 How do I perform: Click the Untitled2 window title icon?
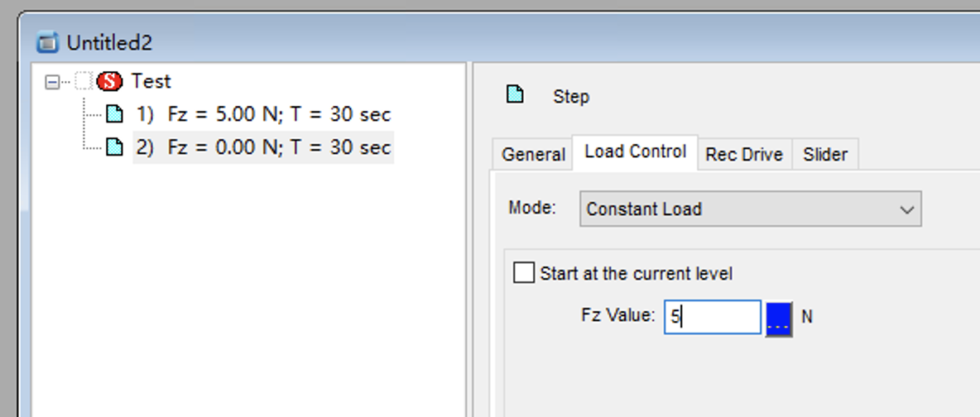pos(48,42)
